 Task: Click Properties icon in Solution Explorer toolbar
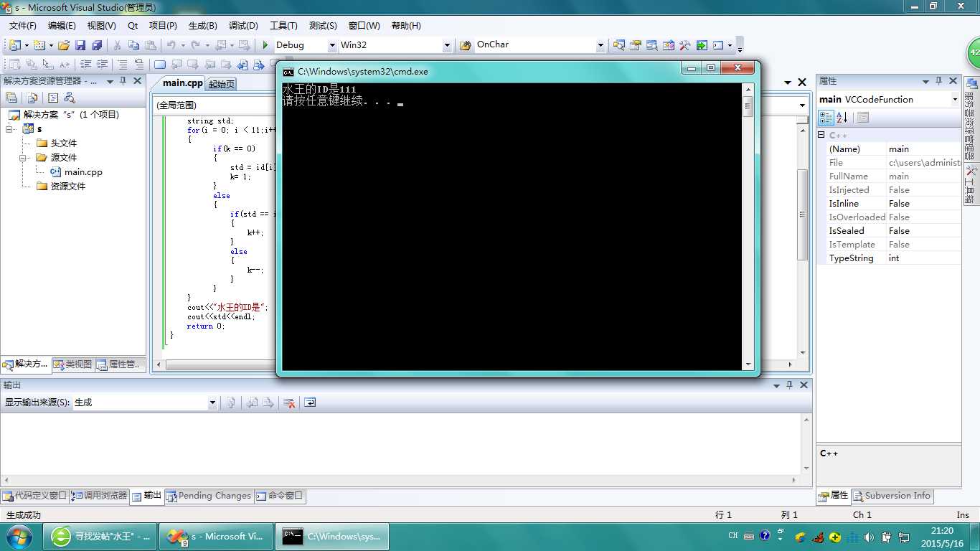(11, 98)
